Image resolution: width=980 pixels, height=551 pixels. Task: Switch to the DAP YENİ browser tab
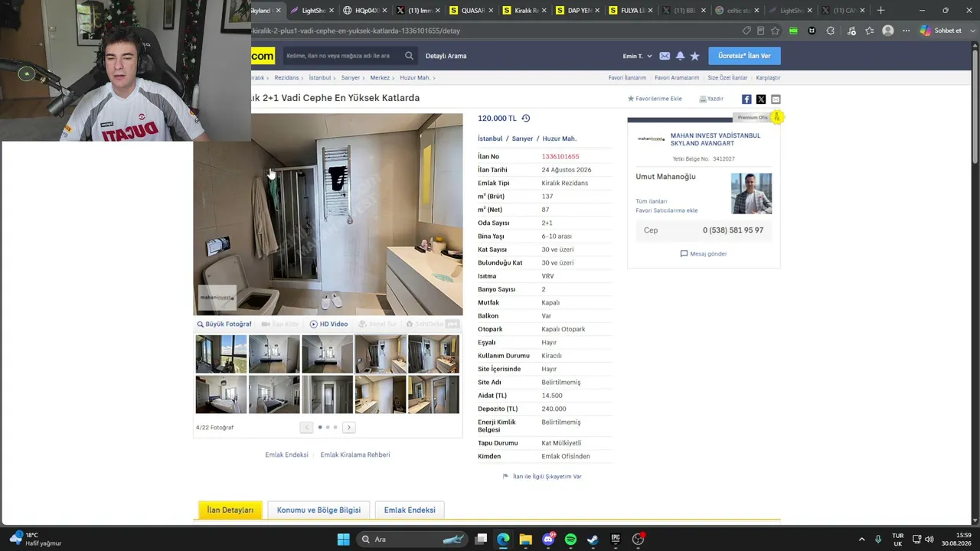click(x=579, y=11)
